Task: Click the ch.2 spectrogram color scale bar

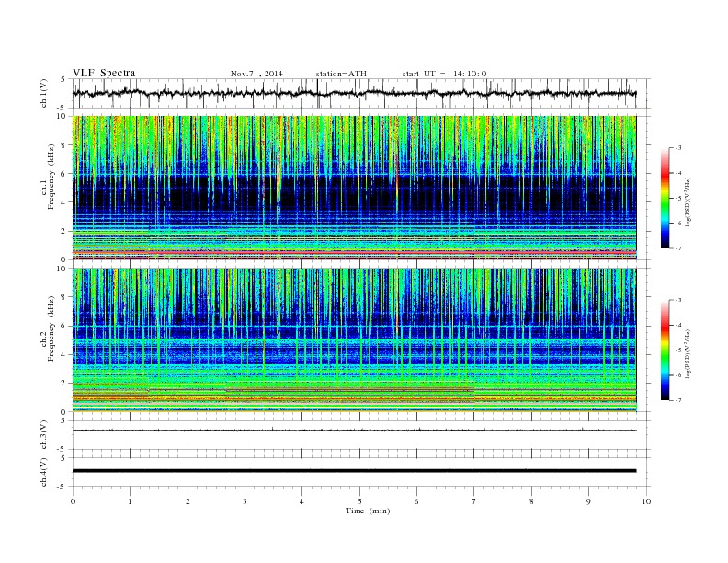Action: (665, 350)
